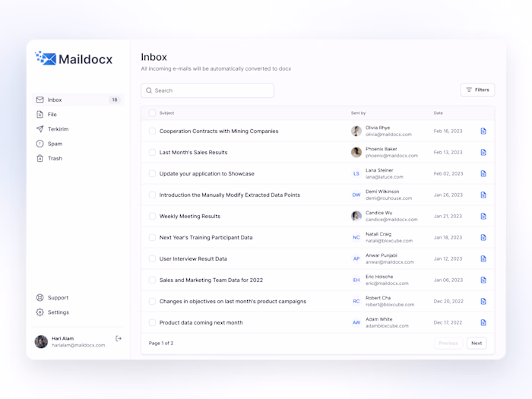Open docx file icon for Jan 18, 2023 email
The image size is (532, 399).
[483, 237]
